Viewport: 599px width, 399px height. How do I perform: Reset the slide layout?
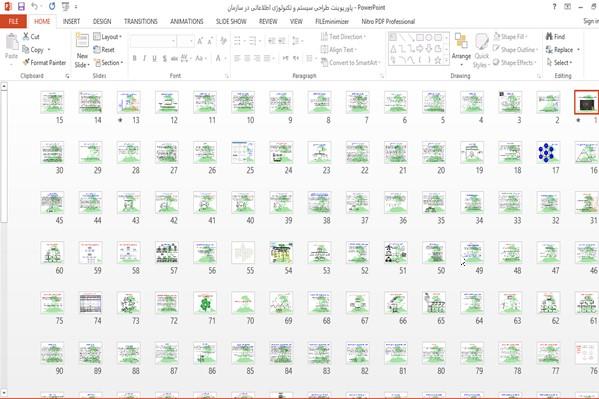click(x=104, y=50)
